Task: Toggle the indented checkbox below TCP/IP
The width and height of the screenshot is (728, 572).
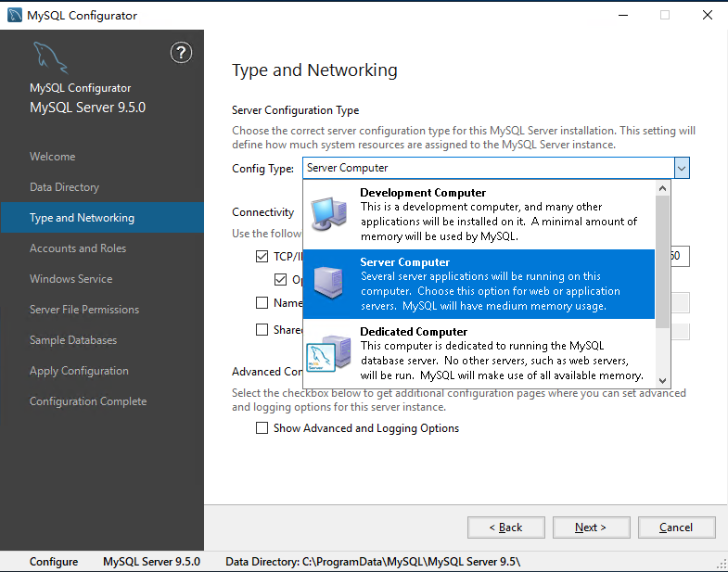Action: pos(280,279)
